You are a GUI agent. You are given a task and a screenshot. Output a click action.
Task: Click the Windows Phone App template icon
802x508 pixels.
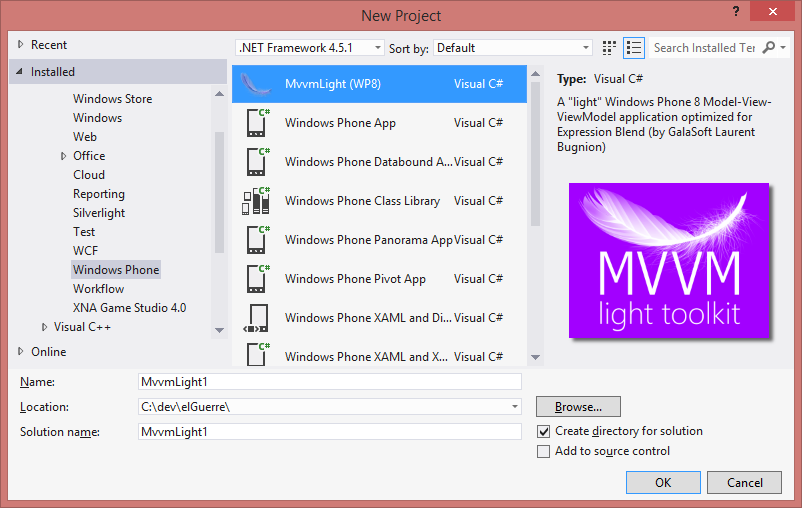point(257,123)
